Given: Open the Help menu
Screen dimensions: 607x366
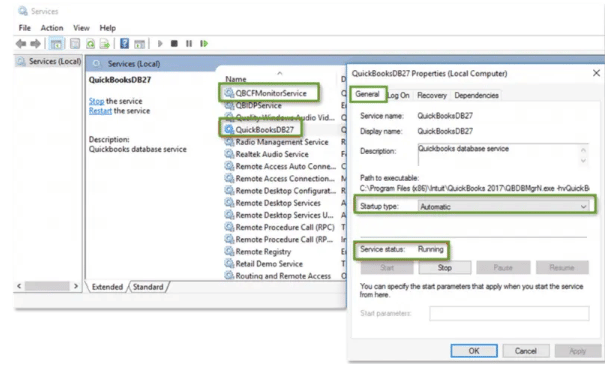Looking at the screenshot, I should coord(108,28).
